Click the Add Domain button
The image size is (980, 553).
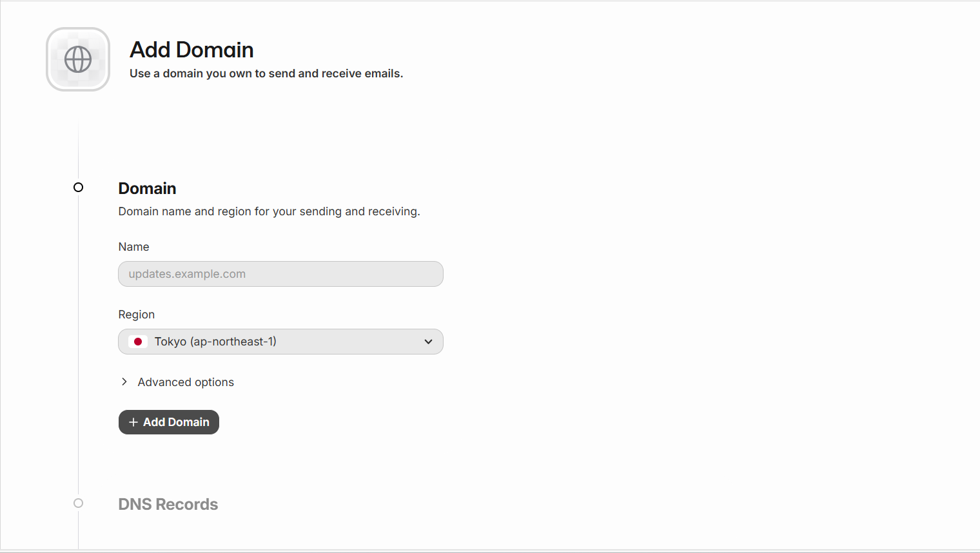[x=169, y=422]
